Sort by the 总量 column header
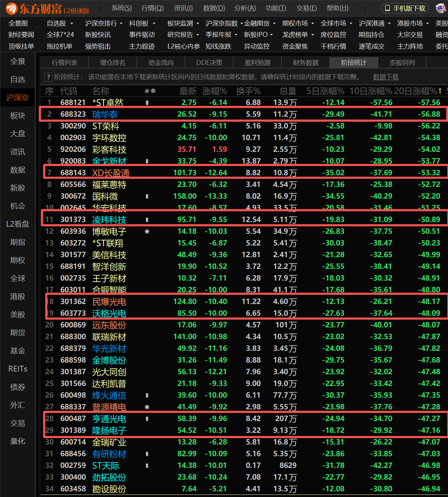The width and height of the screenshot is (448, 497). click(x=288, y=91)
